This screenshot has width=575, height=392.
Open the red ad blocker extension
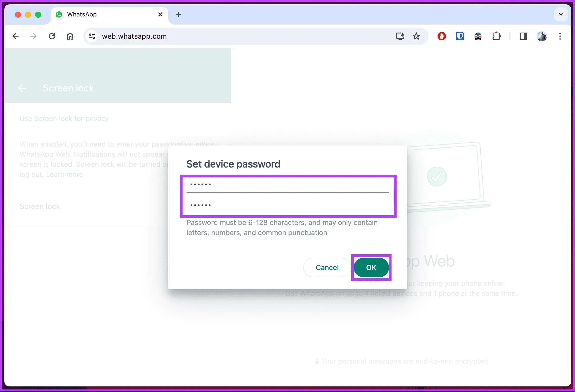tap(442, 36)
